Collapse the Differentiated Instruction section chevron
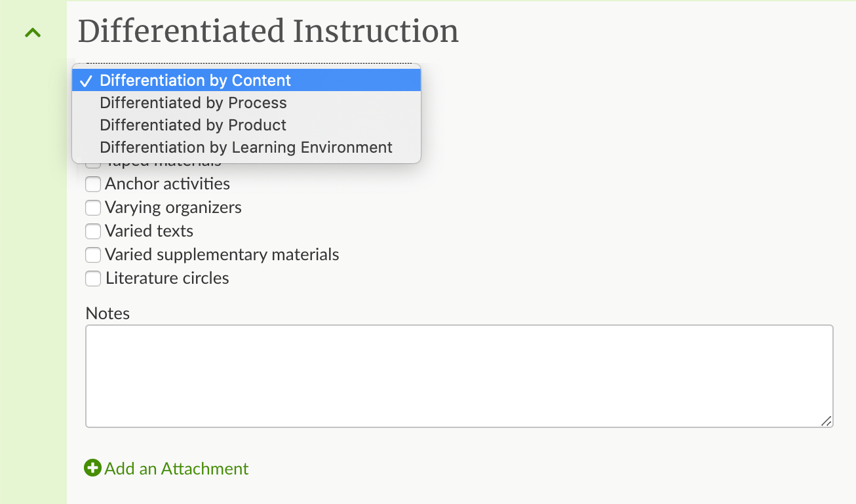The image size is (856, 504). (33, 32)
